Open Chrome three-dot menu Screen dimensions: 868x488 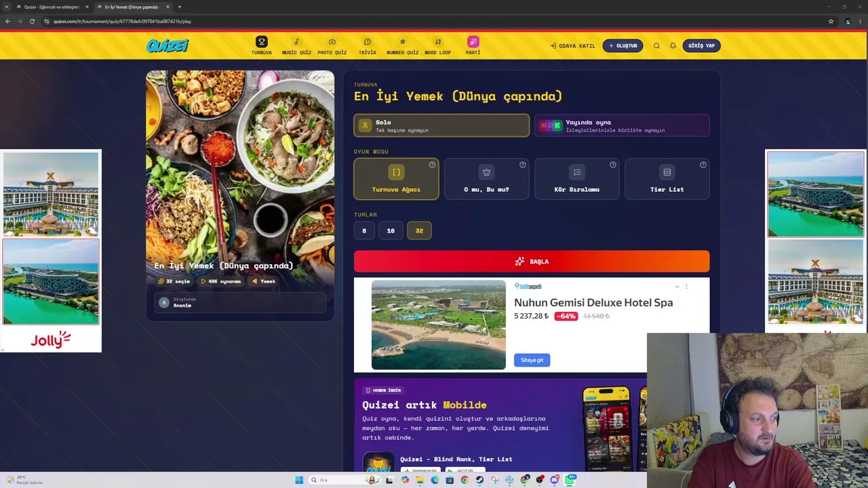[x=860, y=21]
